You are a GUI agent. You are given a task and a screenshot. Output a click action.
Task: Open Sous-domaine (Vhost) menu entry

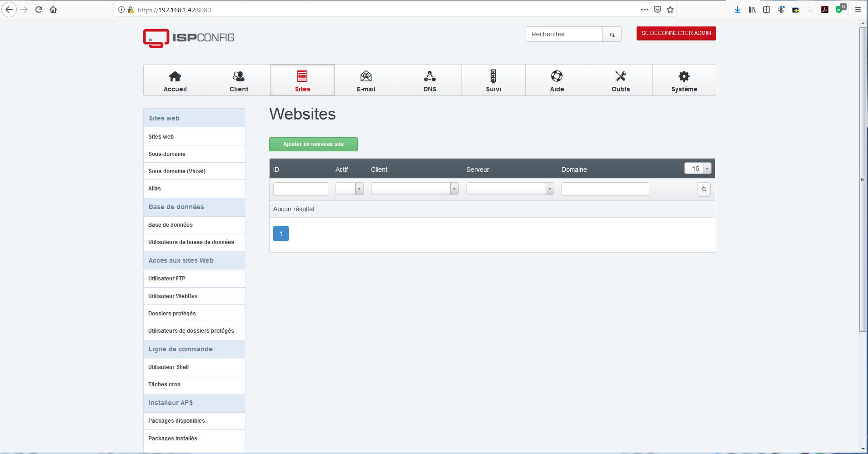pyautogui.click(x=195, y=171)
